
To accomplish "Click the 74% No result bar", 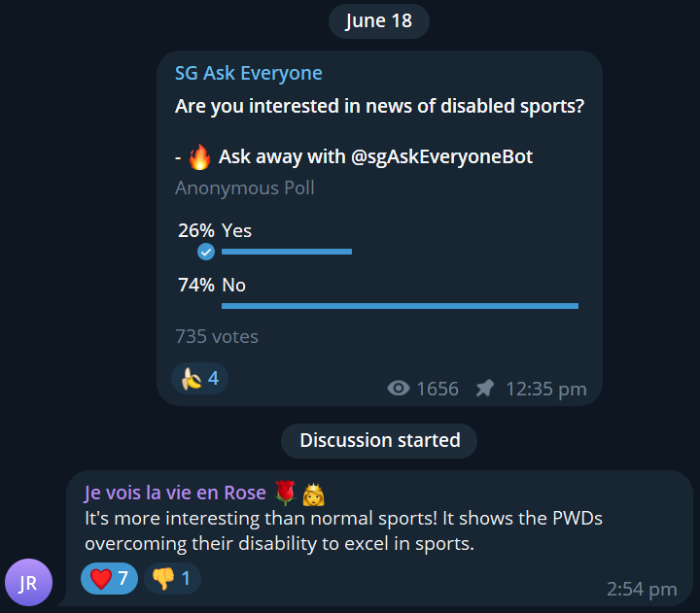I will click(400, 306).
